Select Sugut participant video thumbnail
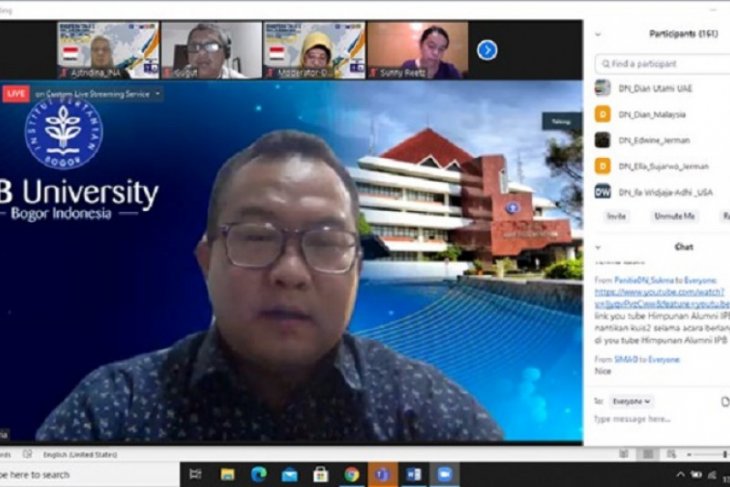The height and width of the screenshot is (487, 730). pyautogui.click(x=211, y=50)
